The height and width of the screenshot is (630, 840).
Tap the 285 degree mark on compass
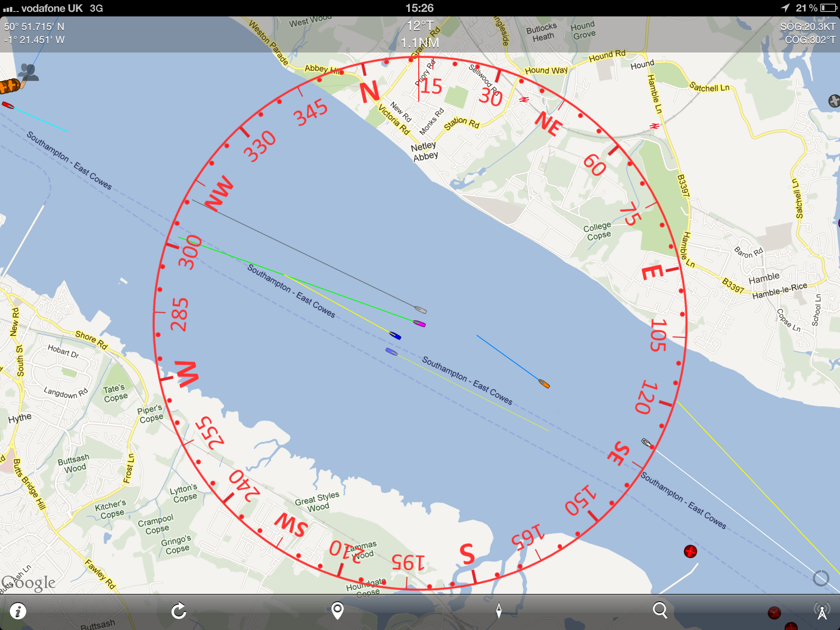(180, 314)
